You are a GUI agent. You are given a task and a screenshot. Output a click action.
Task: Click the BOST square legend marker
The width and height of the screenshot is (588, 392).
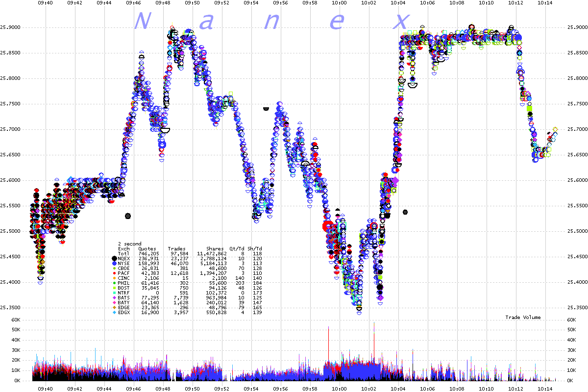tap(114, 288)
